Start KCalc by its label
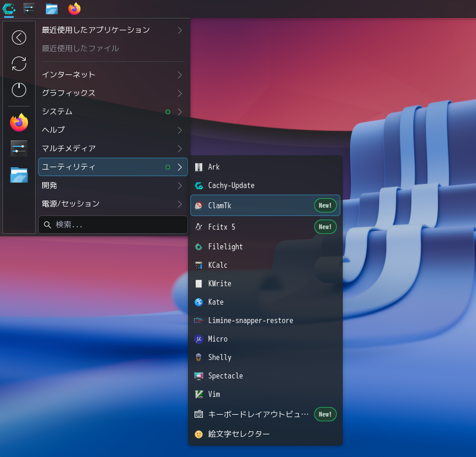Image resolution: width=476 pixels, height=457 pixels. tap(218, 265)
